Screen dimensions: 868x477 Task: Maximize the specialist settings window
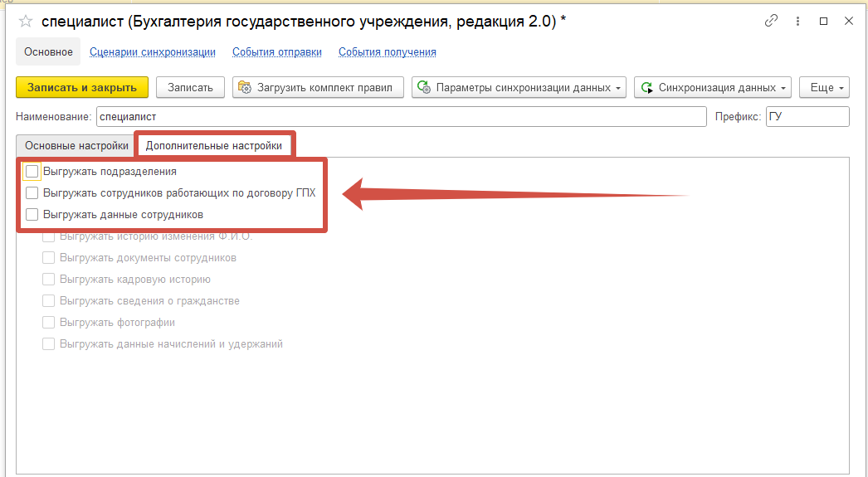point(824,21)
